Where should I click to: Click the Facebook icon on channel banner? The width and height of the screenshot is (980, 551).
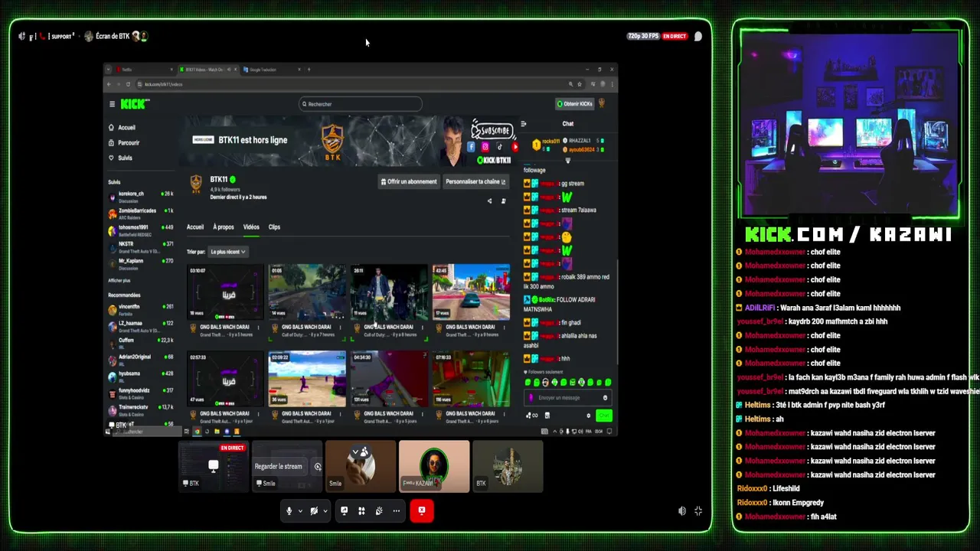[471, 147]
